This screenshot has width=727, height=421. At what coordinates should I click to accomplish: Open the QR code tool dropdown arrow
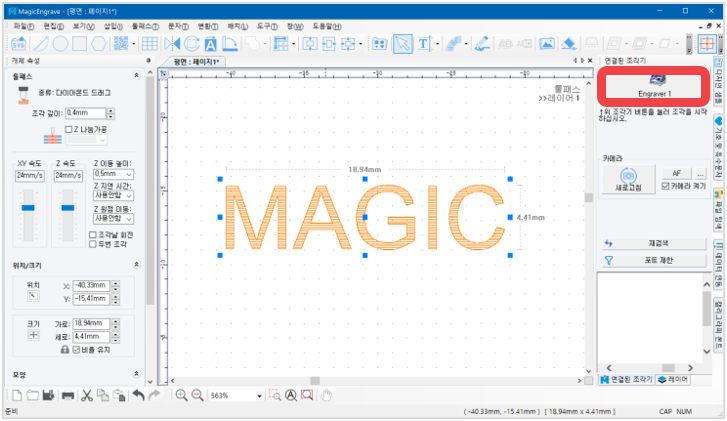[134, 44]
